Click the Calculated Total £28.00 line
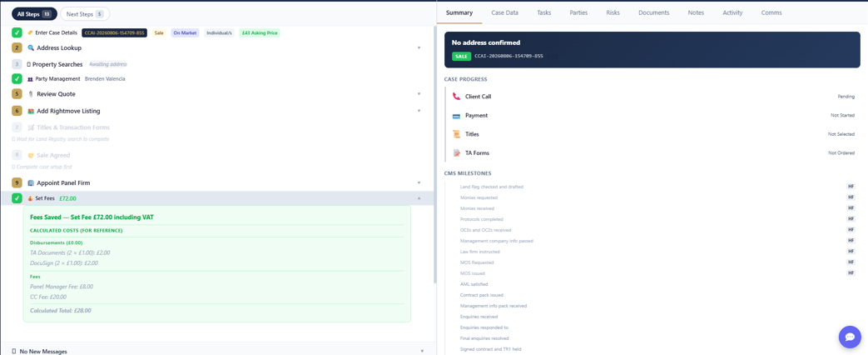Viewport: 868px width, 355px height. click(x=61, y=311)
